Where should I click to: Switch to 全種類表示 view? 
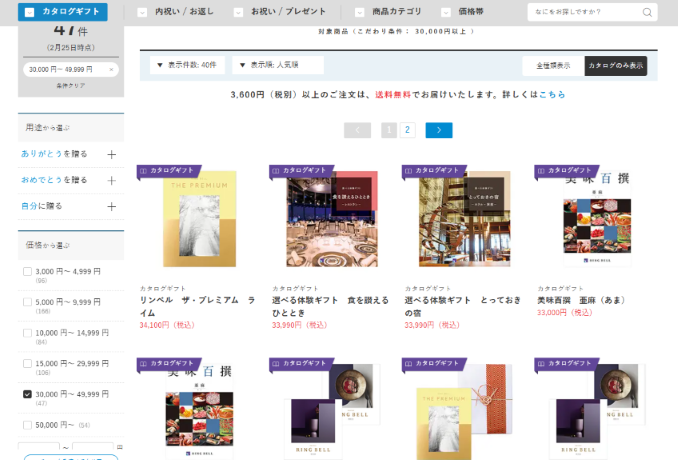pos(553,65)
